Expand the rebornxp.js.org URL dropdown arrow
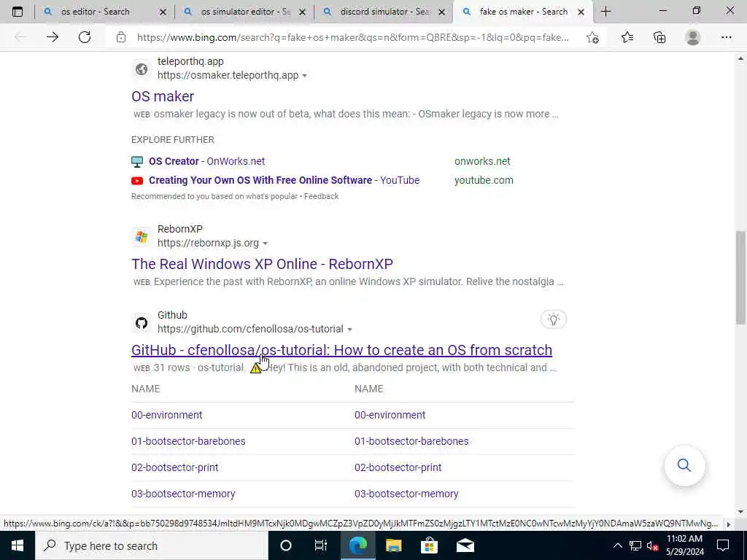 tap(266, 244)
